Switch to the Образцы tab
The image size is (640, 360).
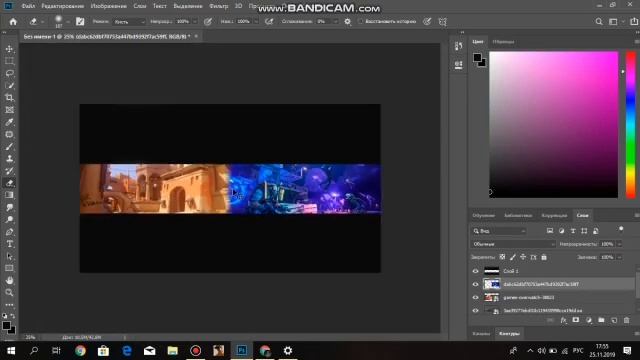coord(503,42)
